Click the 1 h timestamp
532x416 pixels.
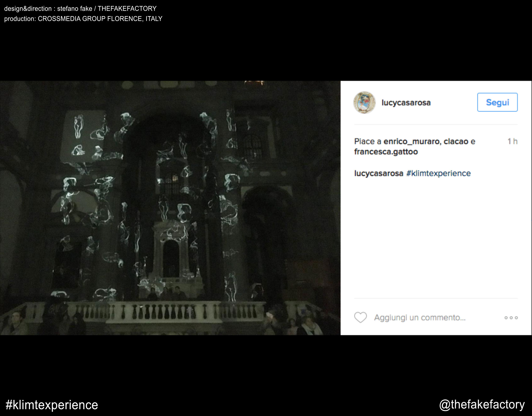512,141
